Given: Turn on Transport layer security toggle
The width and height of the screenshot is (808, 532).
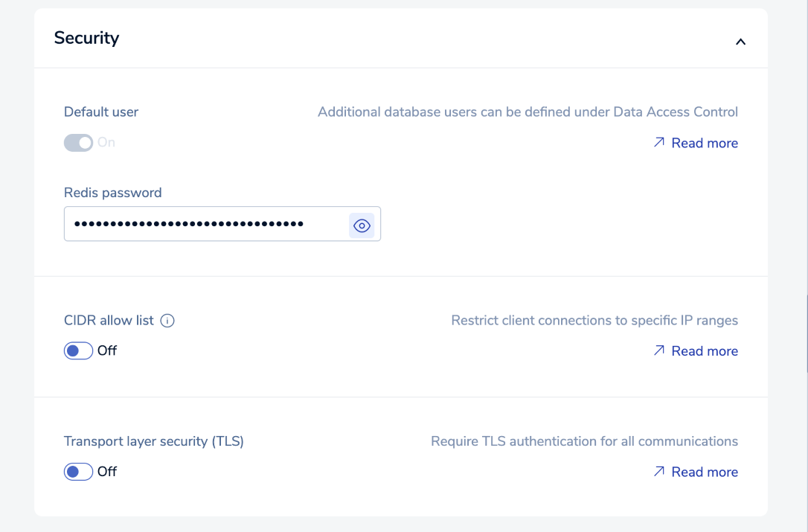Looking at the screenshot, I should pyautogui.click(x=78, y=471).
